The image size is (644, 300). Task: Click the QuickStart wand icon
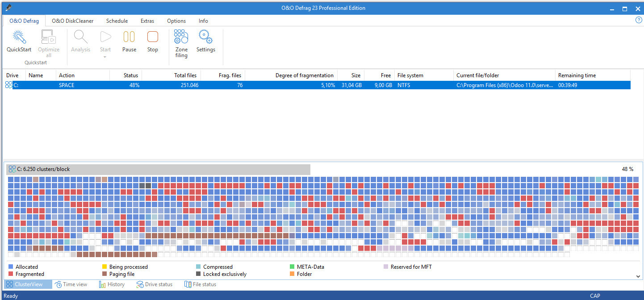[x=19, y=37]
